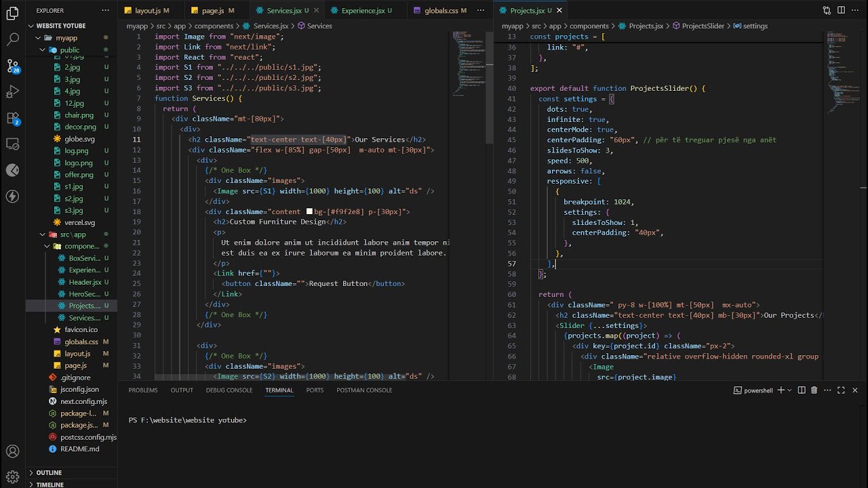Open the Accounts profile icon
The width and height of the screenshot is (868, 488).
point(13,451)
